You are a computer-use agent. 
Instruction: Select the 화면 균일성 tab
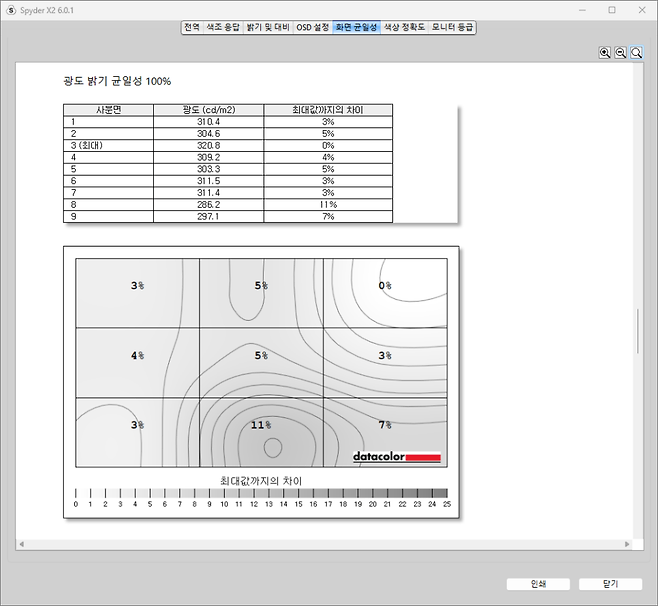pyautogui.click(x=356, y=27)
